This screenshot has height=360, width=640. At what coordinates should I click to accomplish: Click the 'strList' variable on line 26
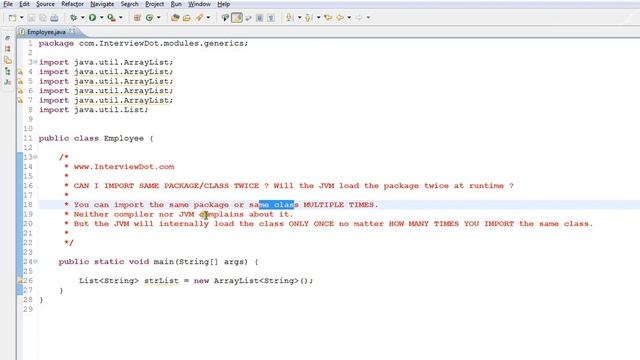162,281
